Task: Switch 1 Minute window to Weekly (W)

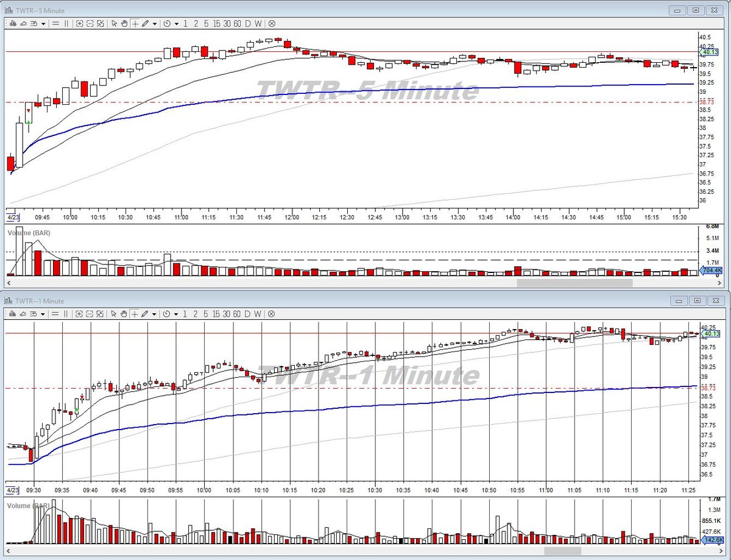Action: pyautogui.click(x=258, y=313)
